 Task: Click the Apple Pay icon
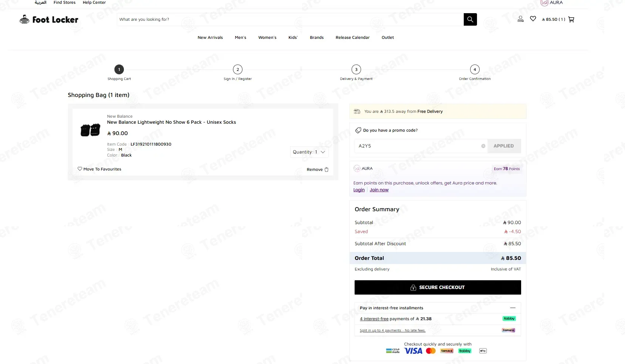(x=483, y=351)
